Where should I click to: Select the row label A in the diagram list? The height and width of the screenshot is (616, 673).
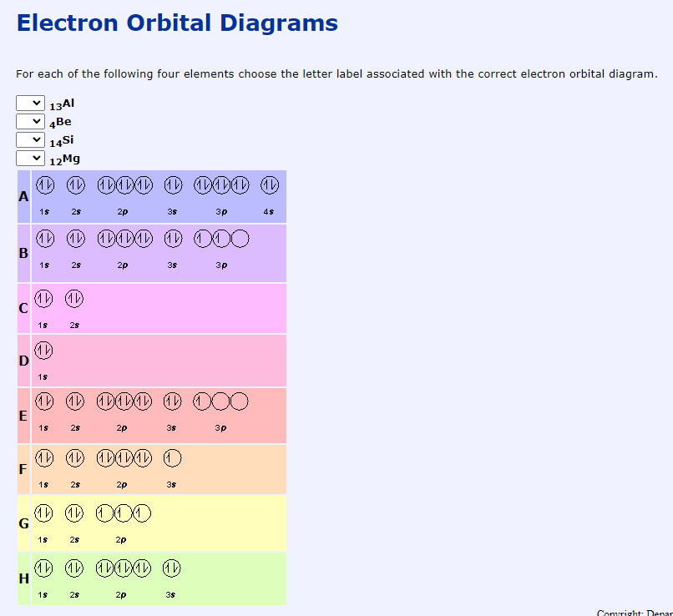coord(23,197)
